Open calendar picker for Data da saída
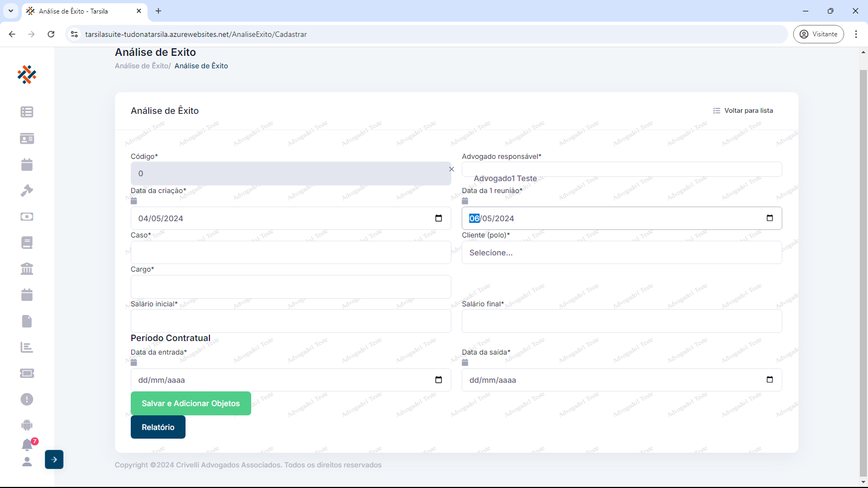 click(x=769, y=380)
